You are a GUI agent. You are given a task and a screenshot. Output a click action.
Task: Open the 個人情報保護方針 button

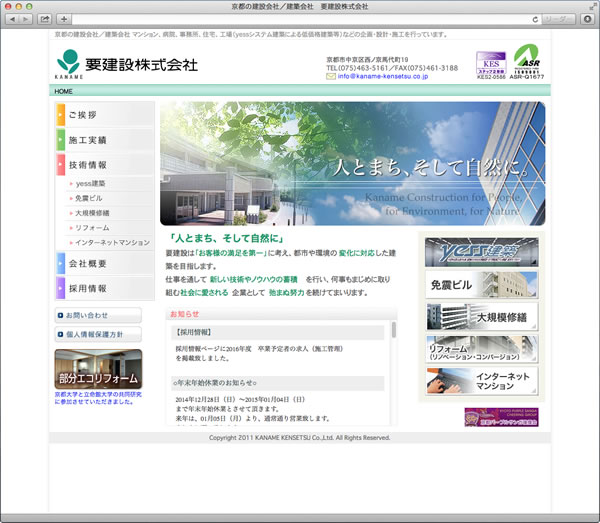point(98,334)
